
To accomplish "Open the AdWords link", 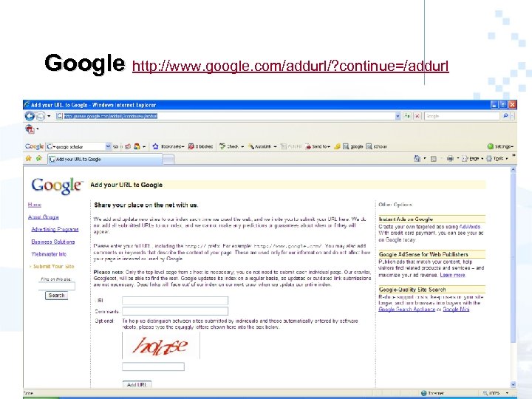I will point(470,227).
